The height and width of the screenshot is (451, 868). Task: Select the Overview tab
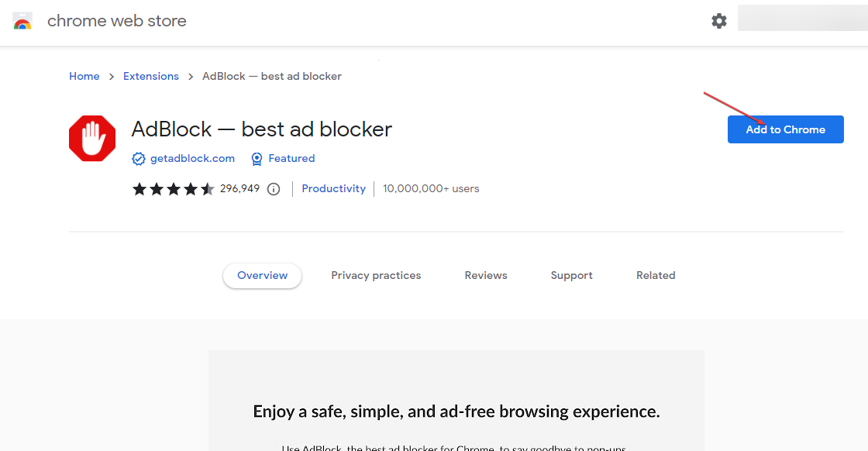pos(262,275)
